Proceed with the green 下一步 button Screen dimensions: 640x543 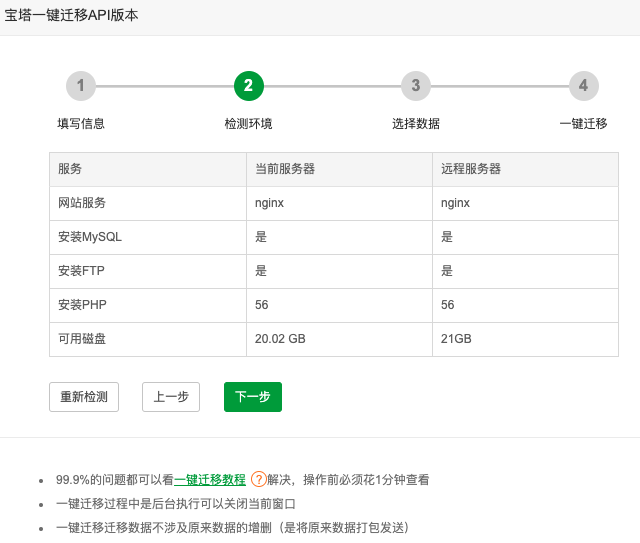[252, 397]
